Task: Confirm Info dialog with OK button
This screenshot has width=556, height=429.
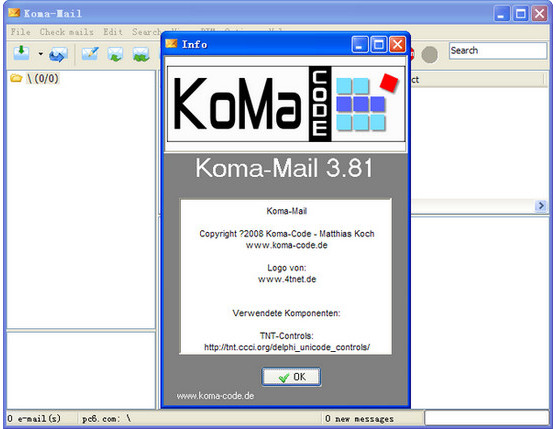Action: (x=291, y=377)
